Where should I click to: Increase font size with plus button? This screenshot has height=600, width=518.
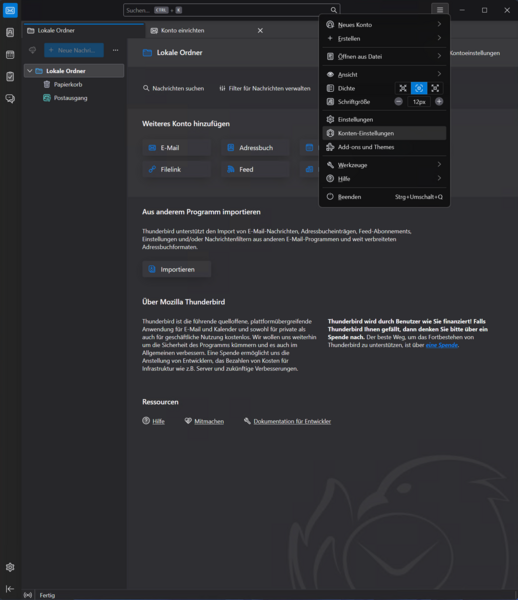click(439, 101)
